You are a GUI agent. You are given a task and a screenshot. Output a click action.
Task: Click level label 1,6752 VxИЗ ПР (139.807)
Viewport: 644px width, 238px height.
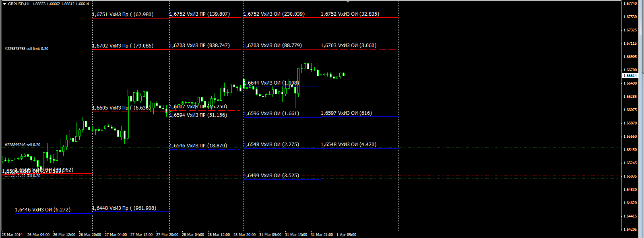(200, 14)
